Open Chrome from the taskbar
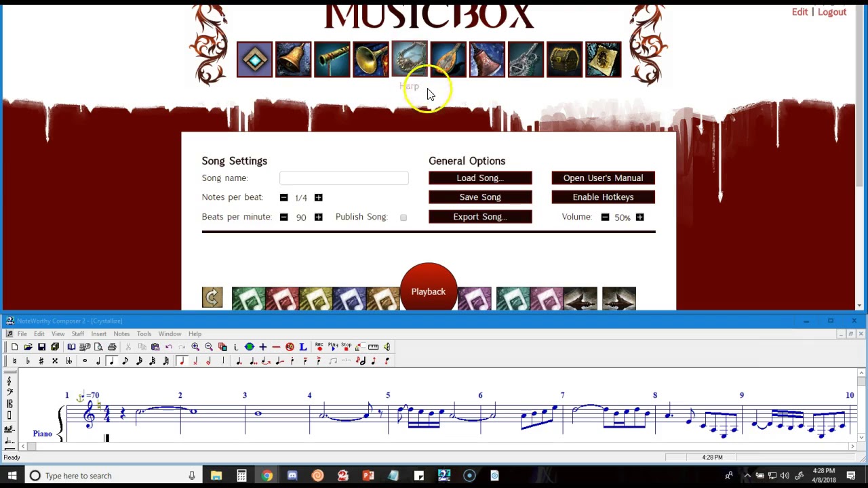 coord(267,476)
